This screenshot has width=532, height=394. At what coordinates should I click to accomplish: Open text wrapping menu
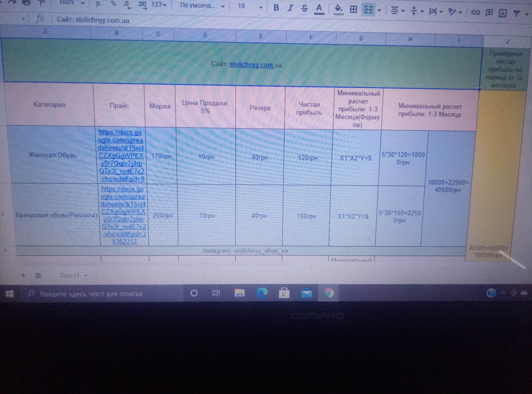tap(436, 11)
